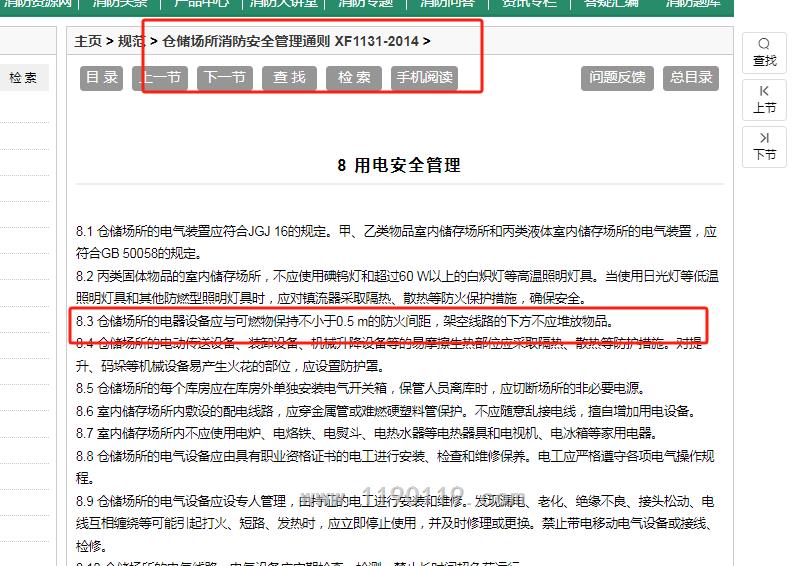This screenshot has width=809, height=566.
Task: Open the 消防头条 navigation tab
Action: (x=120, y=4)
